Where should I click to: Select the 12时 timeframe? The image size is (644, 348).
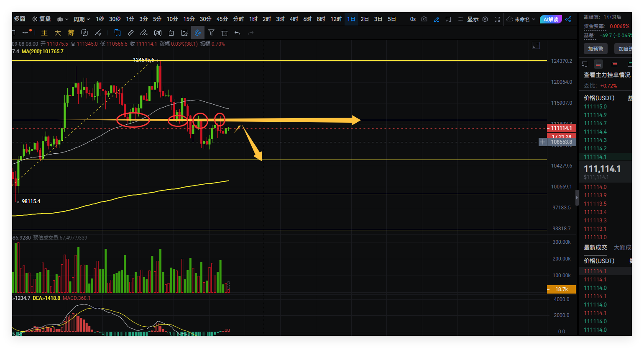coord(336,19)
